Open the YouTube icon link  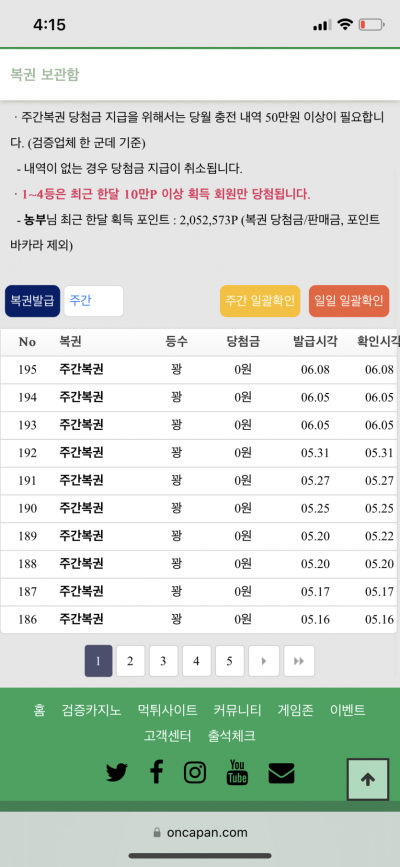tap(237, 772)
